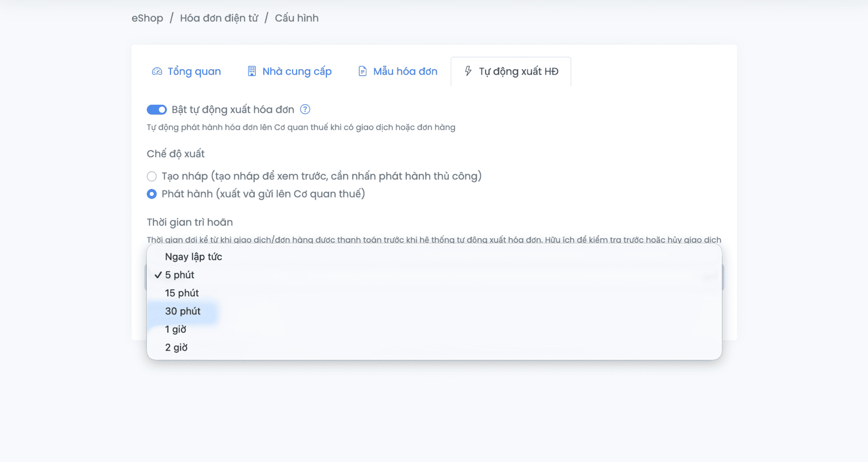Select the Tạo nháp radio option

(x=152, y=176)
